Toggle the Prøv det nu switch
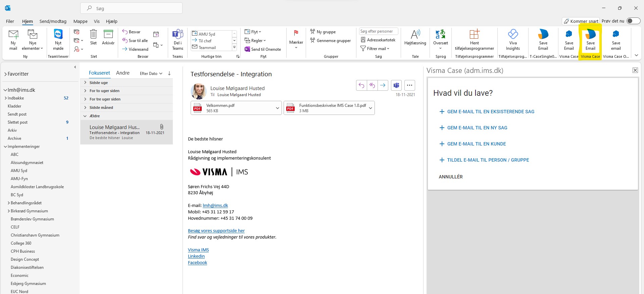The height and width of the screenshot is (294, 644). click(x=634, y=21)
